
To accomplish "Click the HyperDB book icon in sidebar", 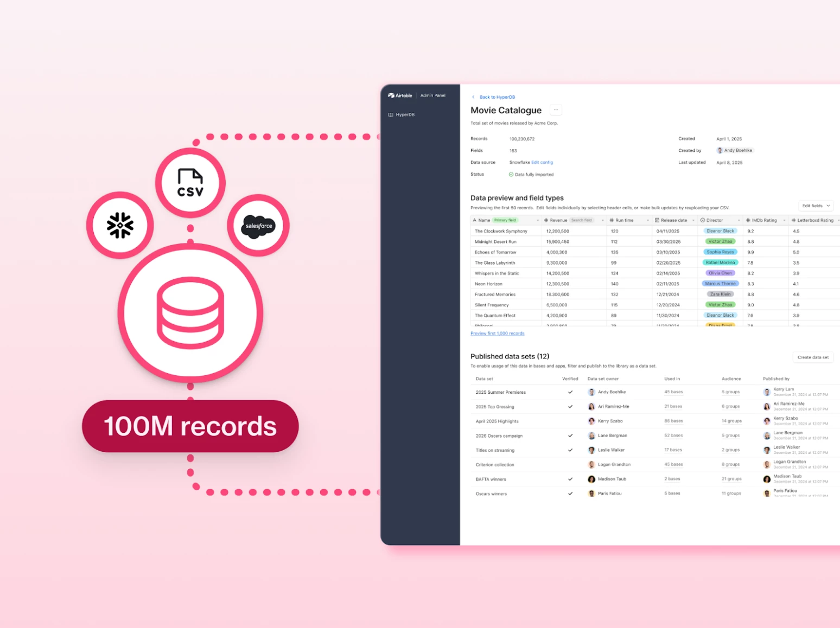I will (391, 115).
